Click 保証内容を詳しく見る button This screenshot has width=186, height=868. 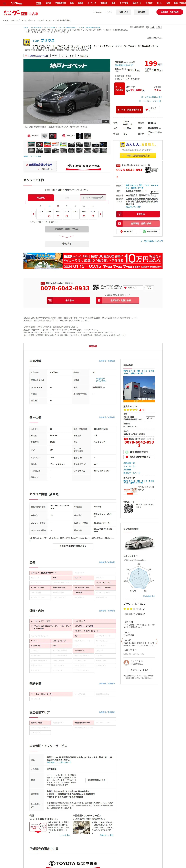pyautogui.click(x=96, y=780)
